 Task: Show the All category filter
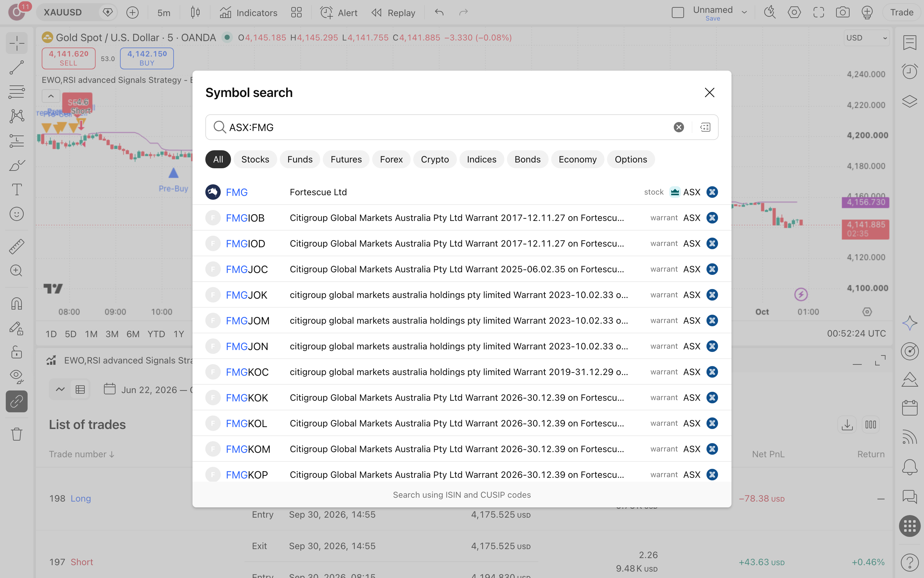pyautogui.click(x=218, y=159)
